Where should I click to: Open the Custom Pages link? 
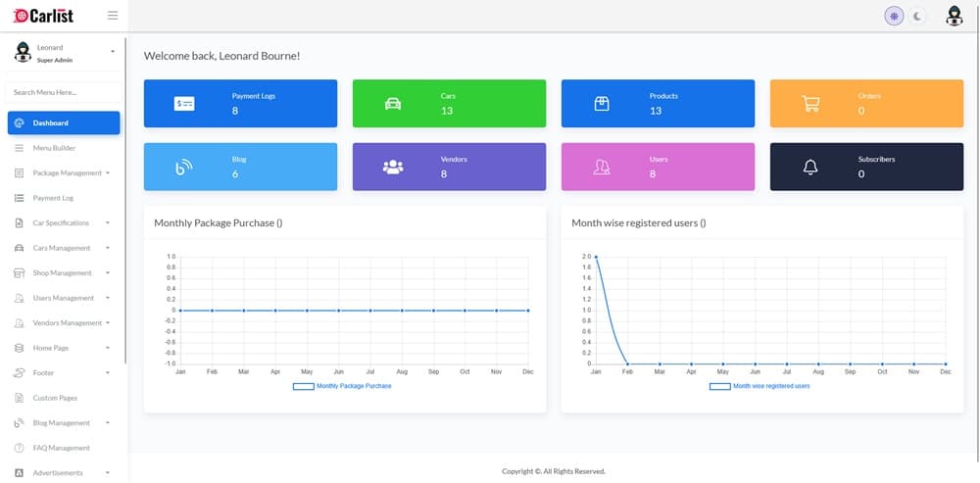click(54, 398)
